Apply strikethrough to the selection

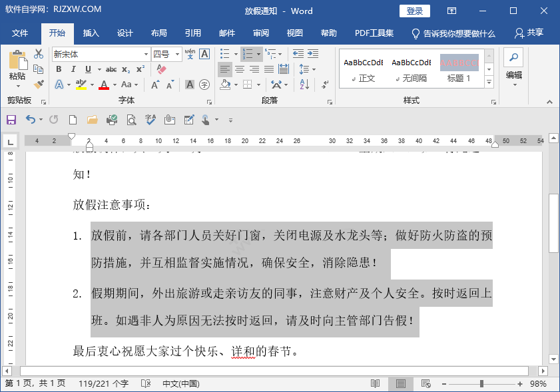click(111, 69)
